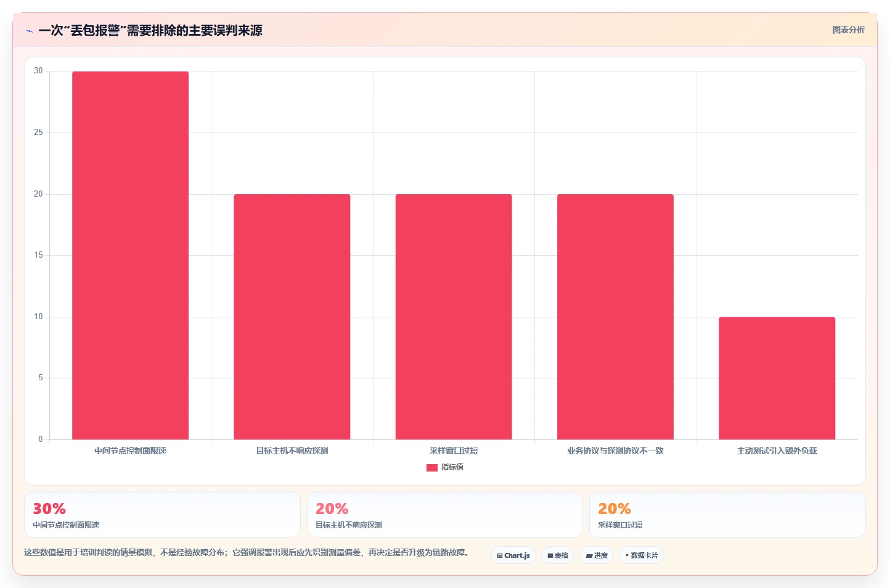Click the 业务协议与探测协议不一致 bar
The width and height of the screenshot is (890, 588).
615,317
